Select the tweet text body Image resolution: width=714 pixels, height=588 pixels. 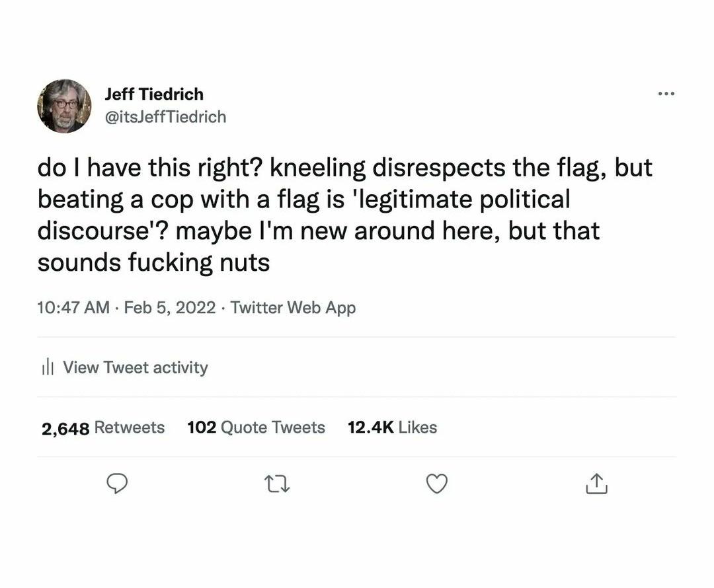[x=344, y=214]
